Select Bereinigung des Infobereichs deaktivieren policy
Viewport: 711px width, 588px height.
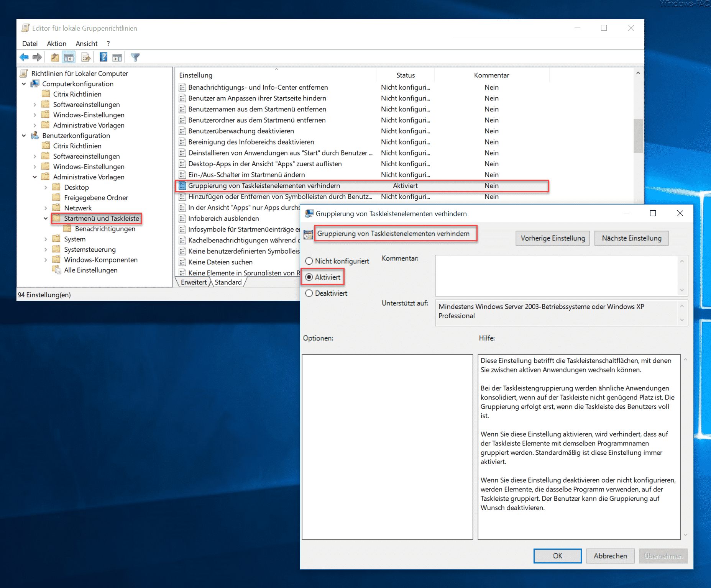coord(251,142)
